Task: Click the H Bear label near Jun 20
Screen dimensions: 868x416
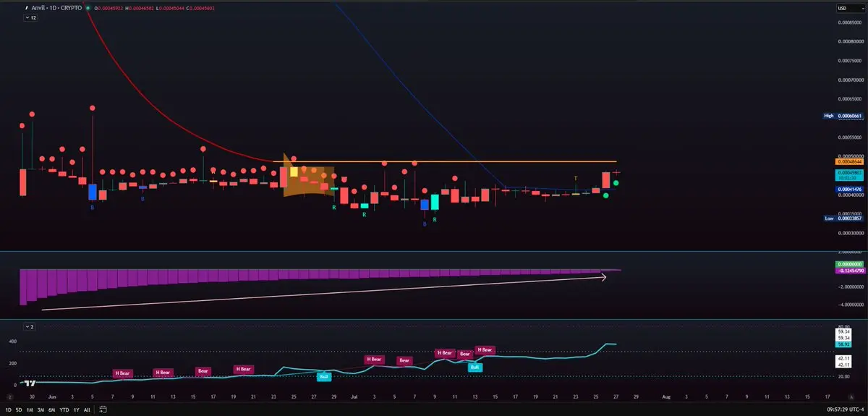Action: (244, 369)
